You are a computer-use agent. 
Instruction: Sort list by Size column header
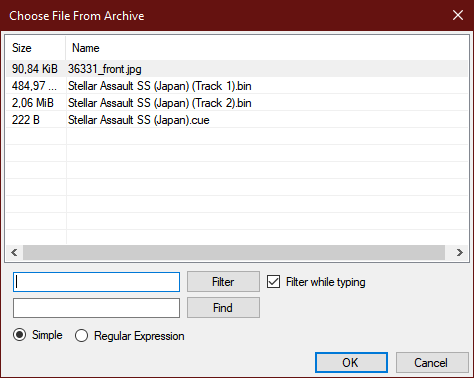[36, 48]
